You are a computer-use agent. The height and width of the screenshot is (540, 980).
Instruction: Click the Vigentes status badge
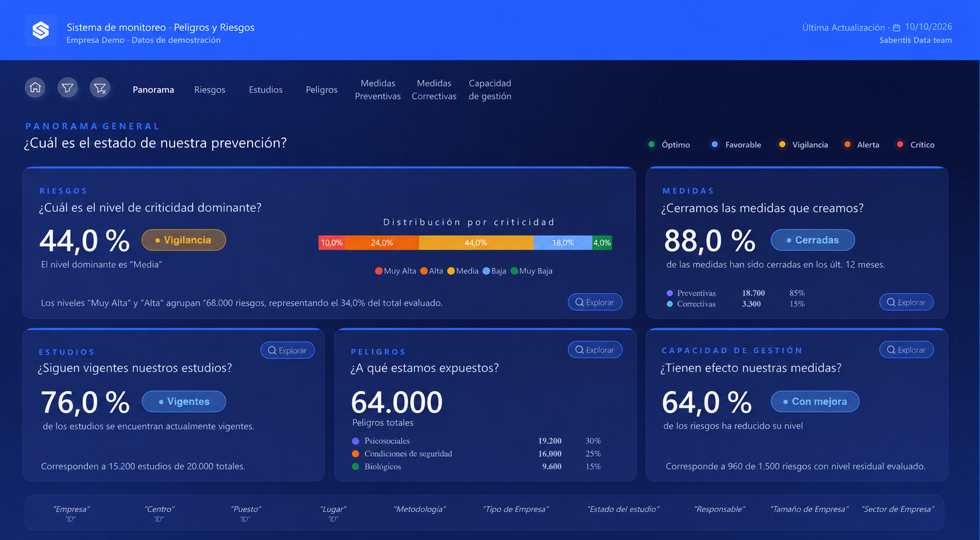click(184, 401)
